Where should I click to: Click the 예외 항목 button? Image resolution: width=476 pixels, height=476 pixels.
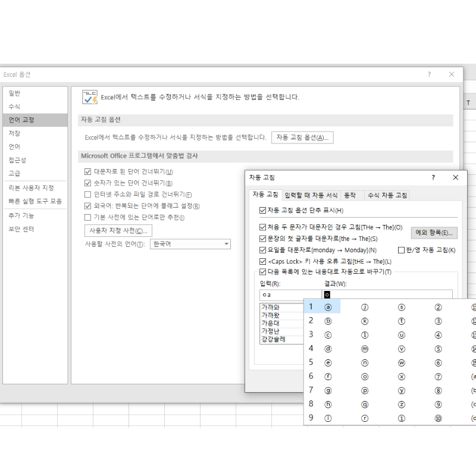click(434, 233)
